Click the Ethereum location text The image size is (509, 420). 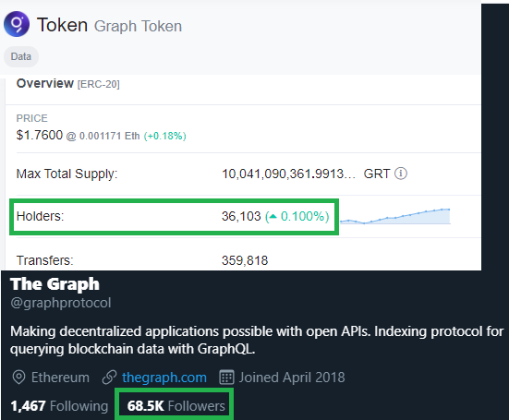tap(60, 378)
